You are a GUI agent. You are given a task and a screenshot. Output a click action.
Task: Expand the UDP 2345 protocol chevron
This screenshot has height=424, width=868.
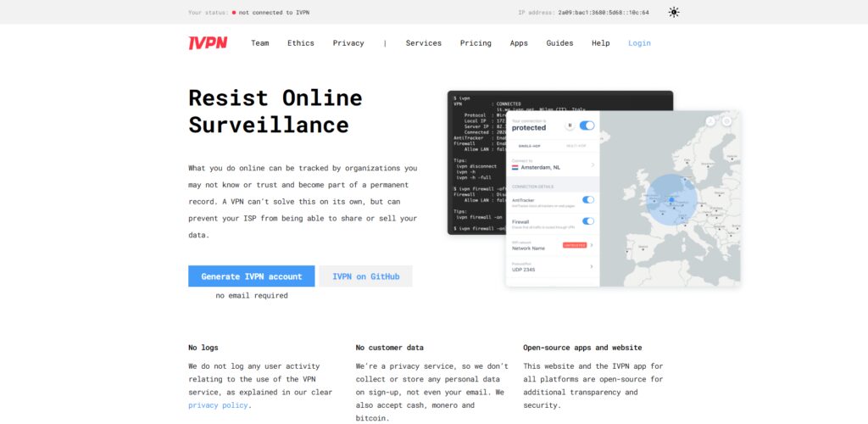click(592, 266)
